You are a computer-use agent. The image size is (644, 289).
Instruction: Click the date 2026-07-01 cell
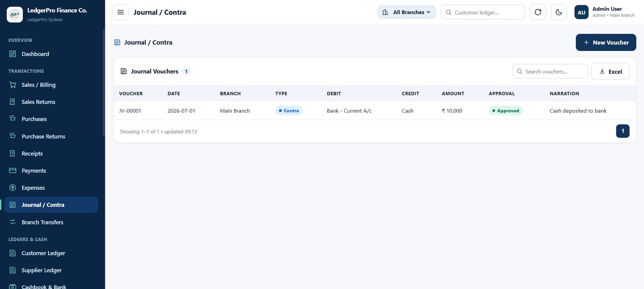[x=181, y=111]
